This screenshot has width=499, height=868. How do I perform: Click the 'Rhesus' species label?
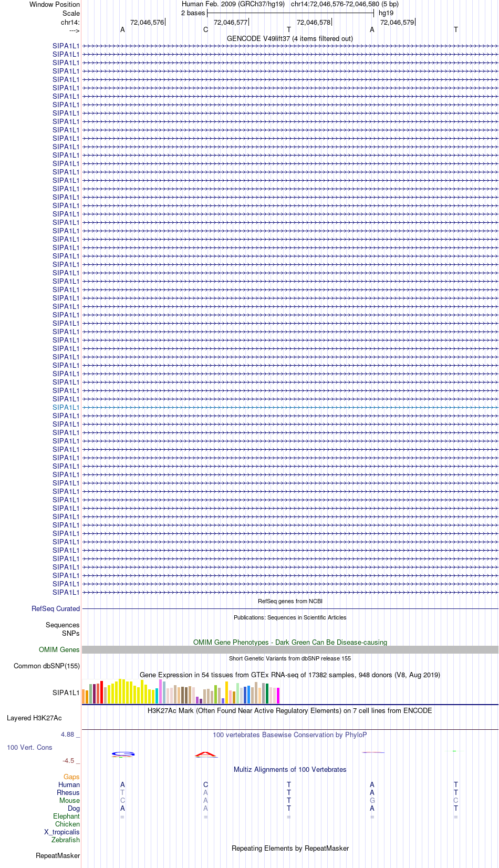(68, 792)
